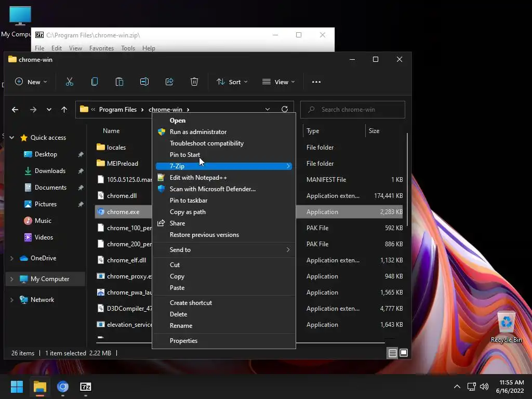This screenshot has width=532, height=399.
Task: Go up one folder level arrow
Action: [64, 110]
